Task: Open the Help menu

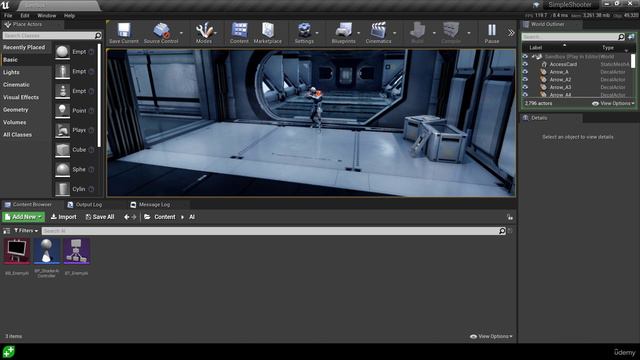Action: (69, 16)
